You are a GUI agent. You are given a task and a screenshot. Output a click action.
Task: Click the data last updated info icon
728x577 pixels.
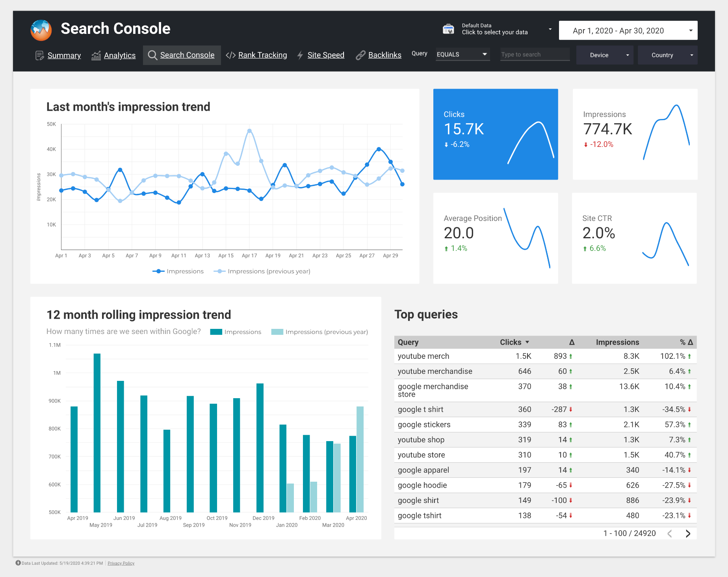(18, 563)
